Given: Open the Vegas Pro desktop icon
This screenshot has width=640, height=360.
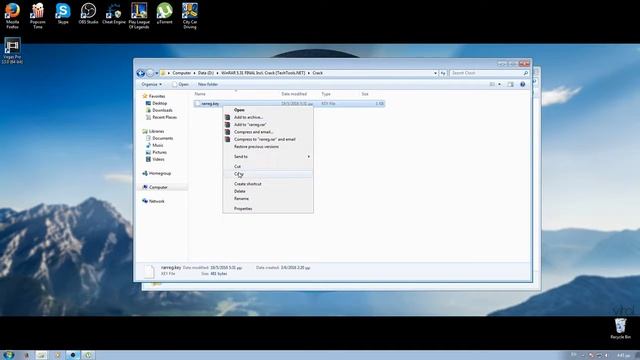Looking at the screenshot, I should (x=12, y=51).
